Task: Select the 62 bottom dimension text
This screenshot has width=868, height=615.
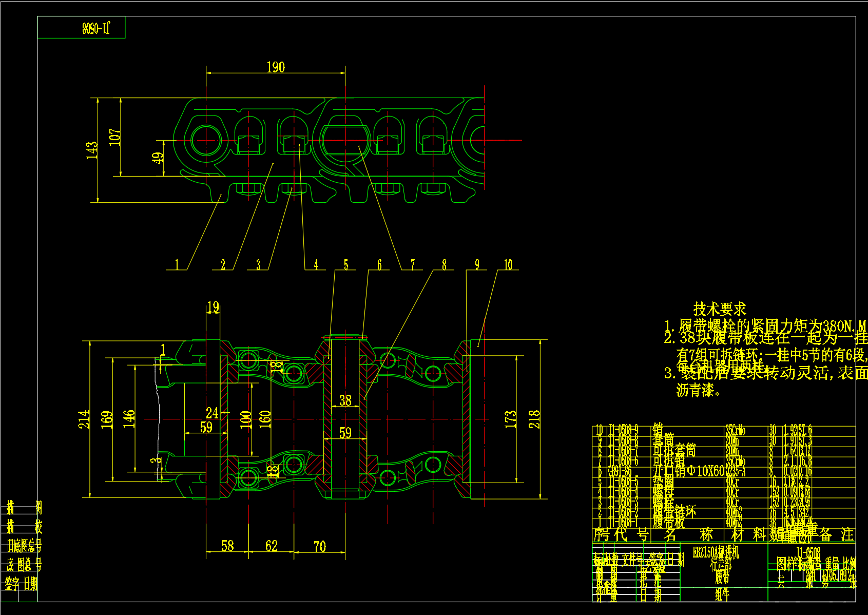Action: (x=272, y=546)
